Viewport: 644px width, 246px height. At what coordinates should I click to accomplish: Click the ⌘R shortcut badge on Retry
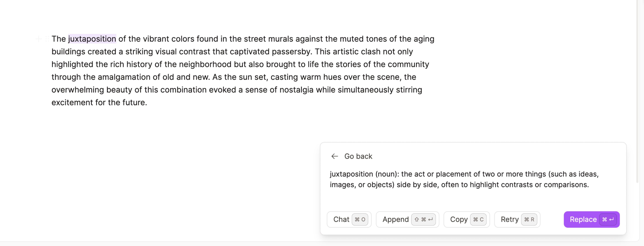click(x=529, y=219)
